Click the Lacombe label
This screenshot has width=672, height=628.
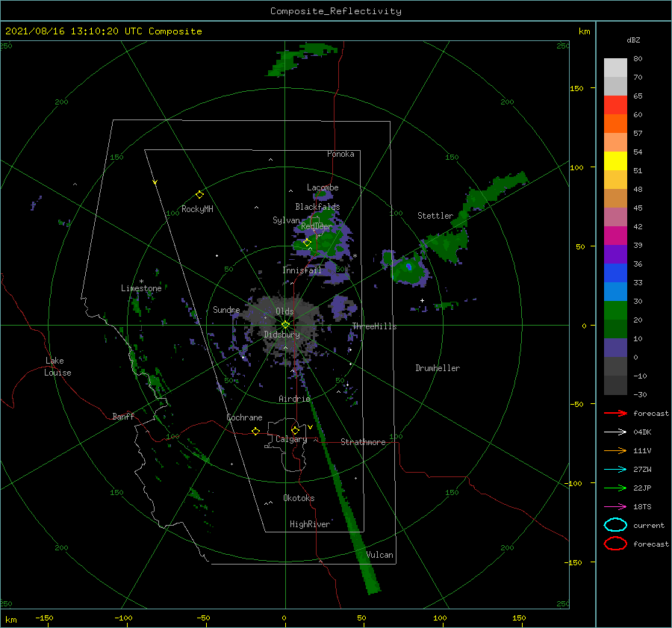323,187
